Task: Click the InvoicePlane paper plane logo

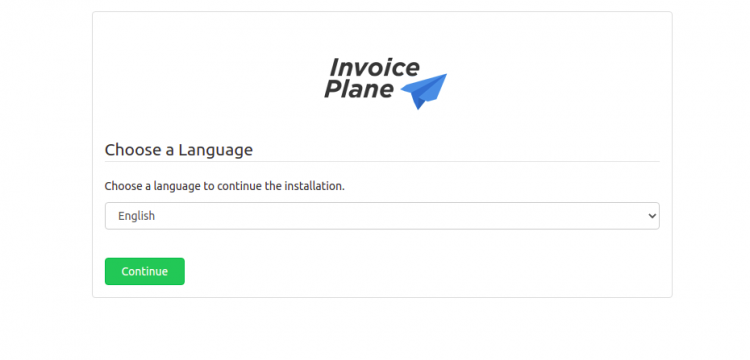Action: click(x=386, y=83)
